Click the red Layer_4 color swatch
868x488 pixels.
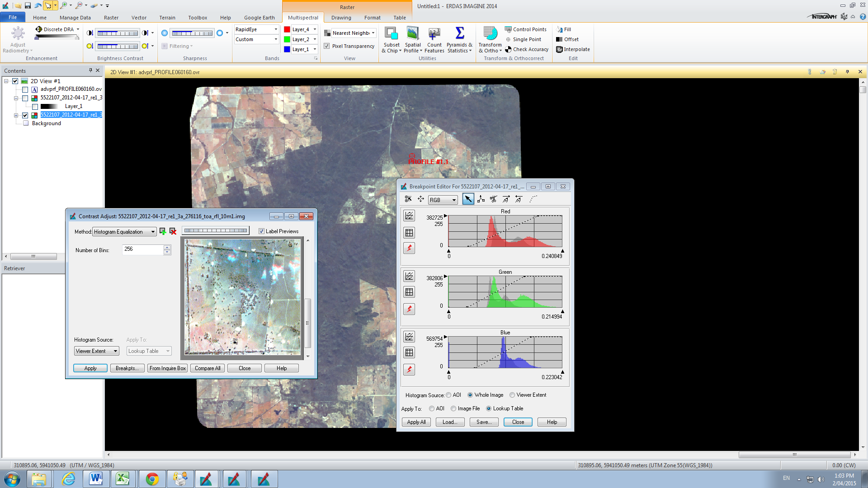click(287, 29)
